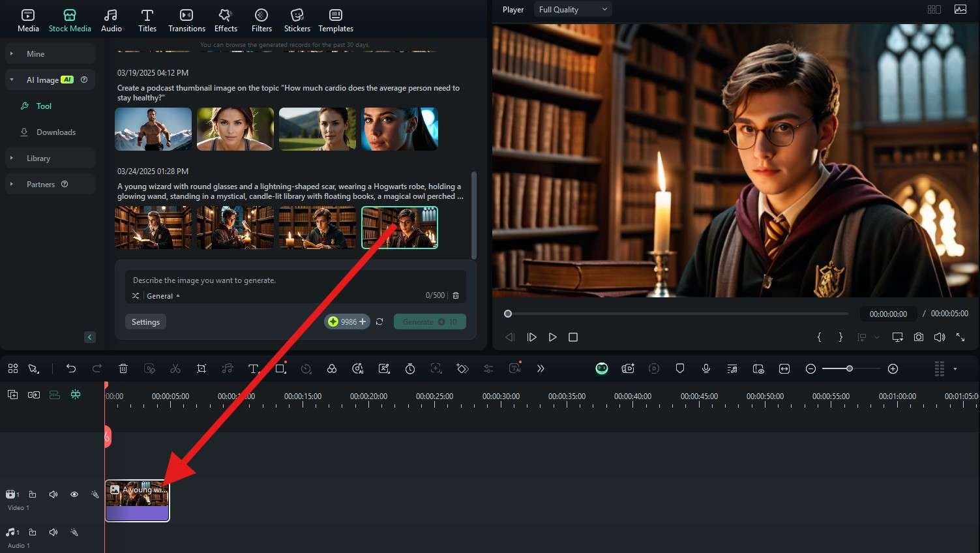This screenshot has height=553, width=980.
Task: Adjust the timeline zoom slider
Action: (x=850, y=369)
